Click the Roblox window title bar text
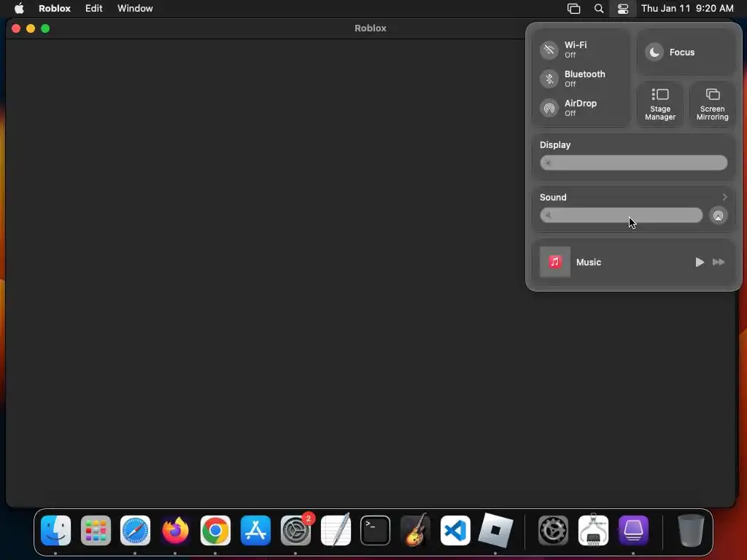 tap(370, 28)
